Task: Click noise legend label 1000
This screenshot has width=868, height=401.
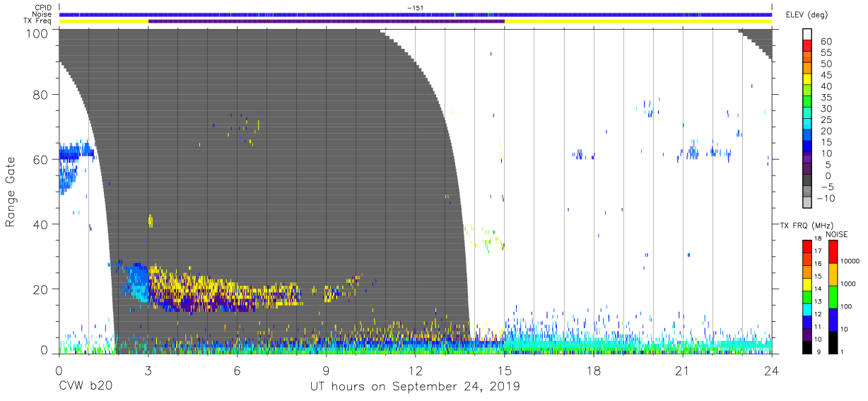Action: pyautogui.click(x=848, y=284)
